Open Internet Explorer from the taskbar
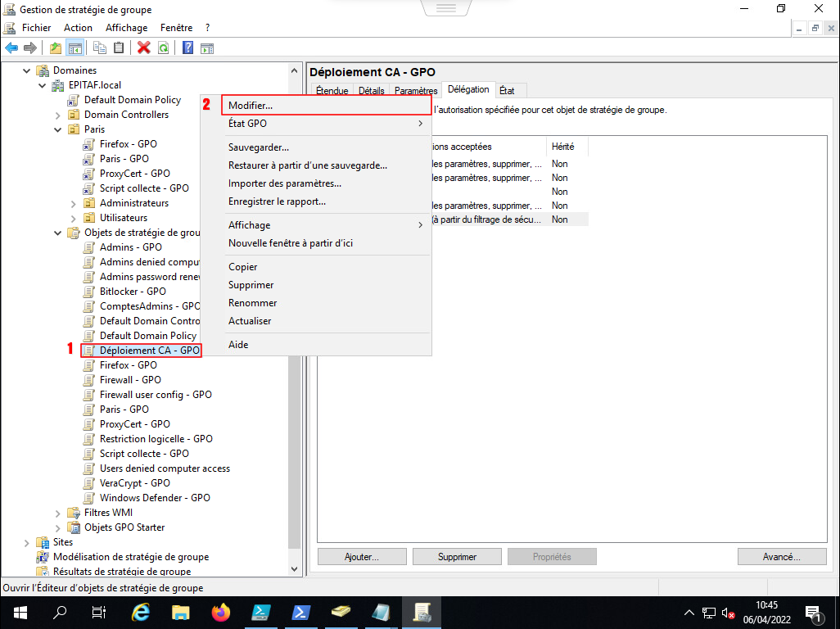 142,612
